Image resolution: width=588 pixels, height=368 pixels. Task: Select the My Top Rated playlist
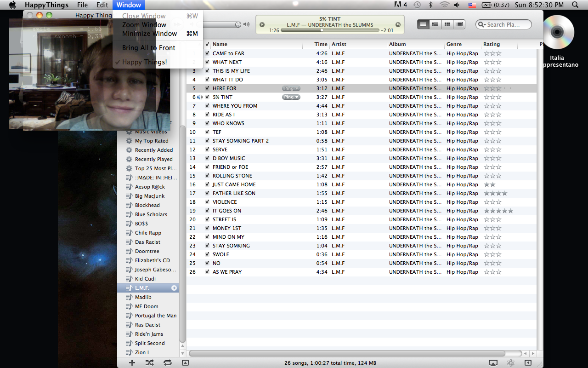pos(152,141)
